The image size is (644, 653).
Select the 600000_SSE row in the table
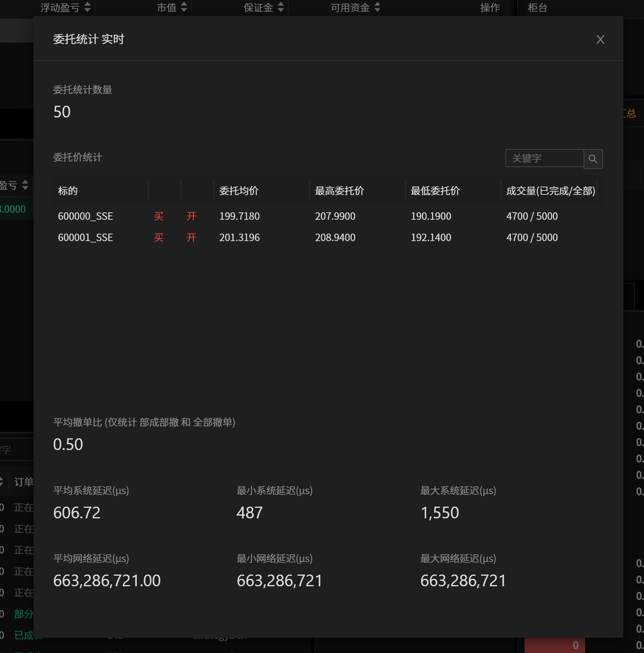[x=85, y=216]
